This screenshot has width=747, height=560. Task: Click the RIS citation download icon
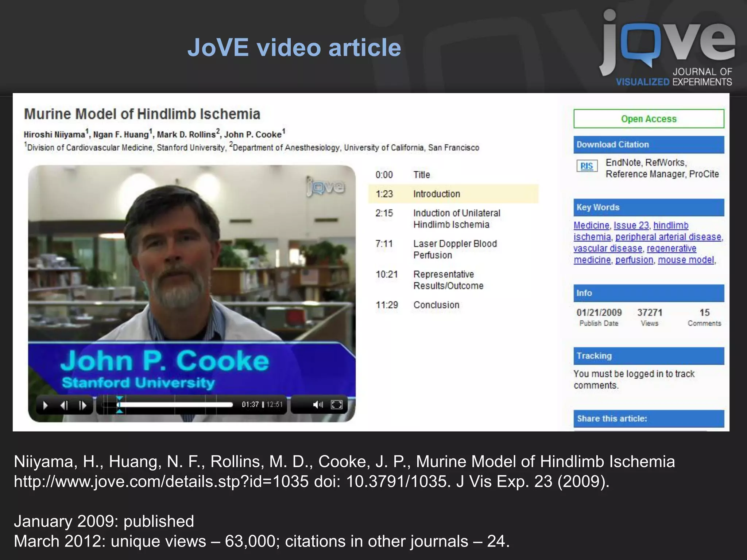(x=587, y=166)
